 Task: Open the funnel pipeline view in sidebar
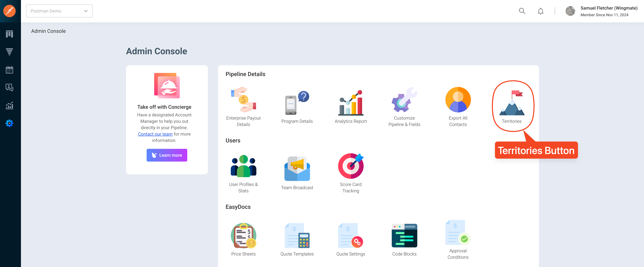point(9,52)
